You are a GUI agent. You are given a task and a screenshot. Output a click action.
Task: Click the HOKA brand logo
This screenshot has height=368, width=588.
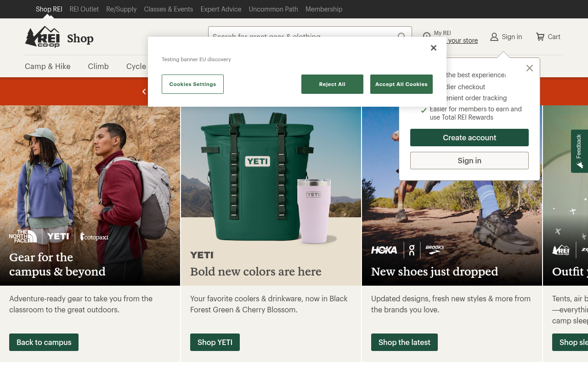[384, 250]
